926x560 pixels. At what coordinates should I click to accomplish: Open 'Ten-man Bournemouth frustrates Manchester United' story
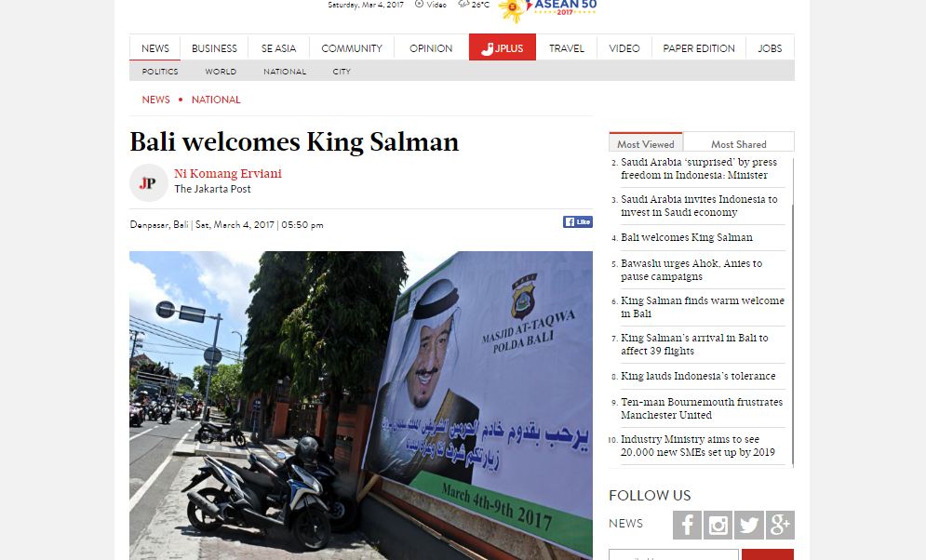(702, 408)
